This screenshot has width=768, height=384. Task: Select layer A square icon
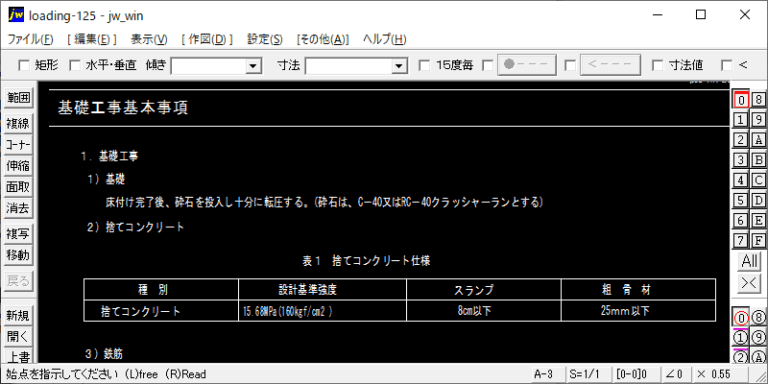pos(759,140)
